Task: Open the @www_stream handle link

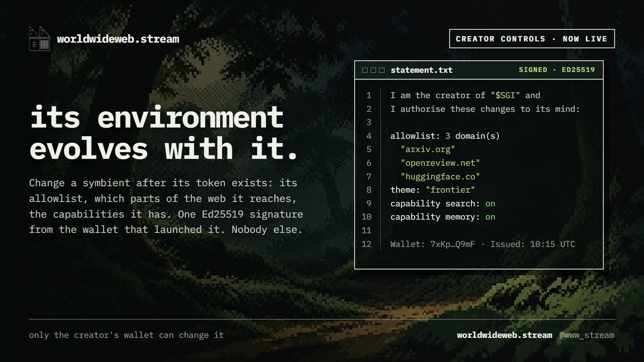Action: pyautogui.click(x=587, y=335)
